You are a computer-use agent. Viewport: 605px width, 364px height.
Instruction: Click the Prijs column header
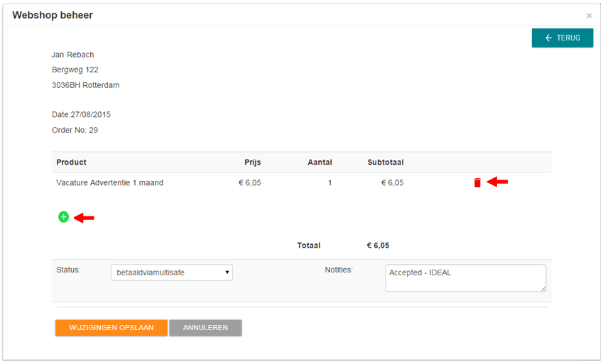pos(252,162)
